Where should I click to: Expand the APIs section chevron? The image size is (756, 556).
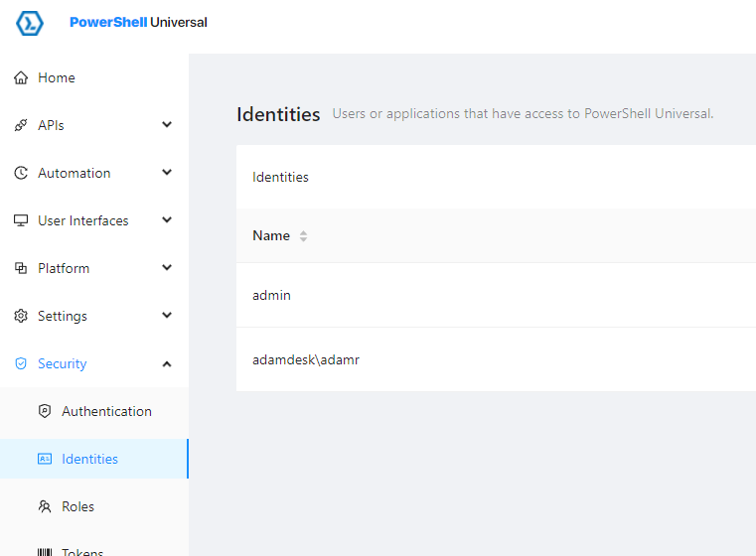167,125
